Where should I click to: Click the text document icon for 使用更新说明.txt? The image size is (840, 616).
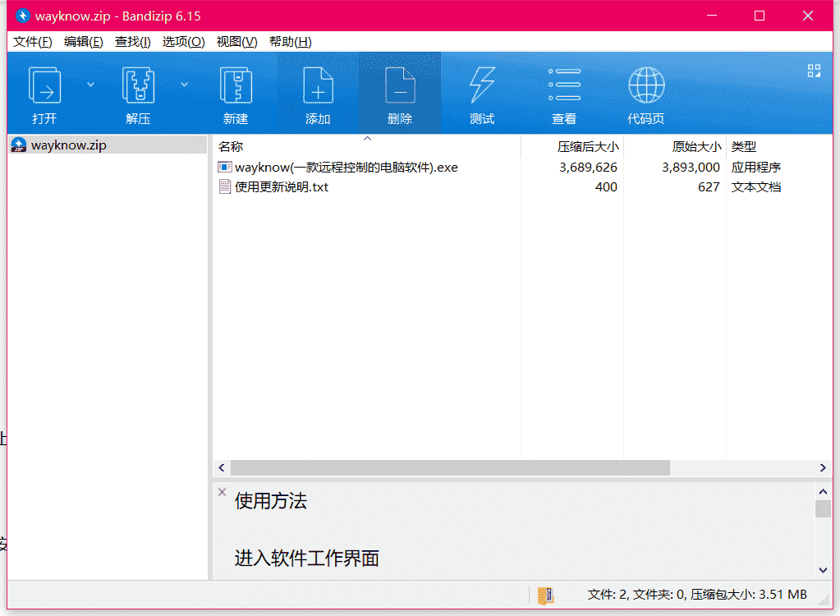[224, 187]
